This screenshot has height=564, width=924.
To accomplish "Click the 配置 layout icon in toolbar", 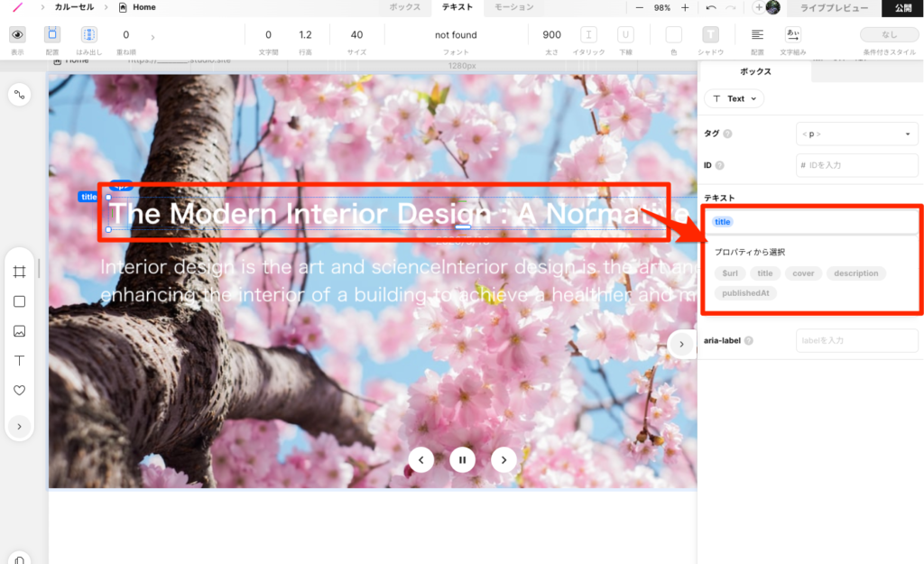I will tap(52, 34).
